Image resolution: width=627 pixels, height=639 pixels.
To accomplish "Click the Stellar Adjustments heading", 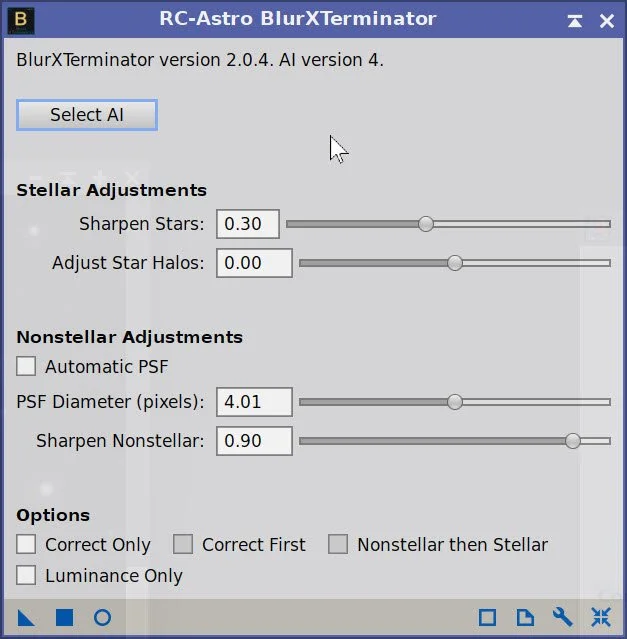I will [x=111, y=190].
